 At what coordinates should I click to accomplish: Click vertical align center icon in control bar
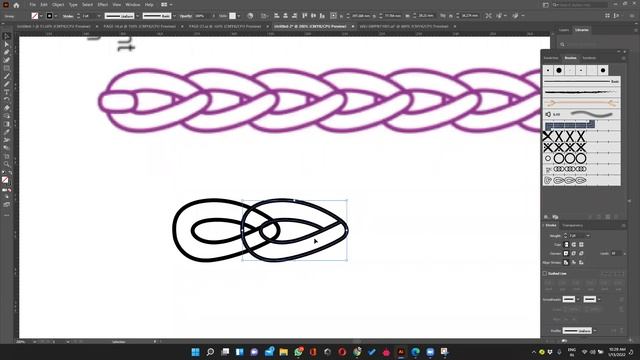pos(313,16)
